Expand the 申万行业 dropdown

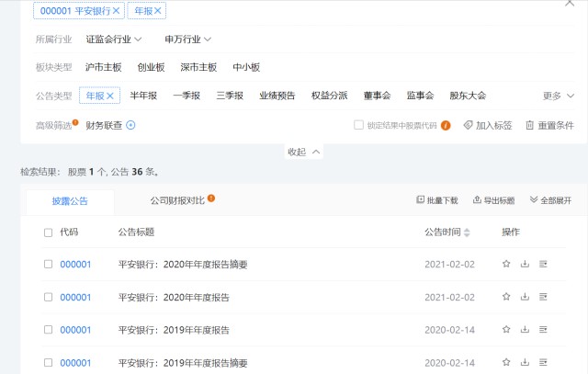tap(187, 40)
